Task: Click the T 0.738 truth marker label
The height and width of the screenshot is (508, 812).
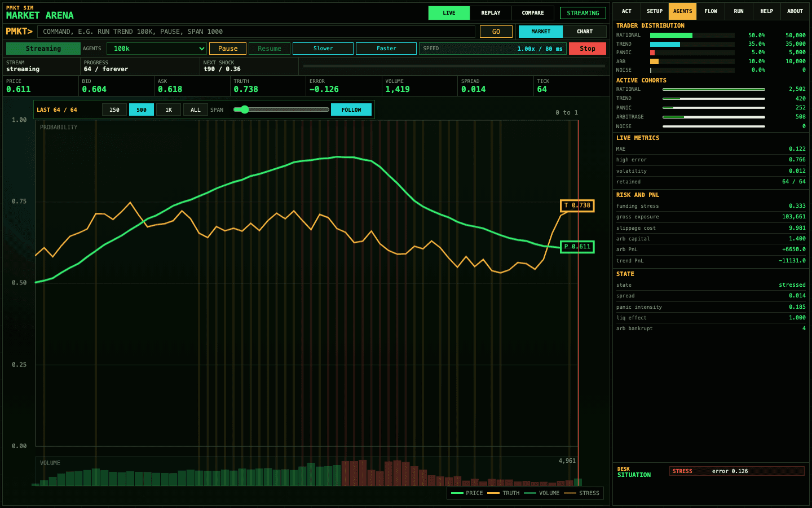Action: tap(577, 205)
